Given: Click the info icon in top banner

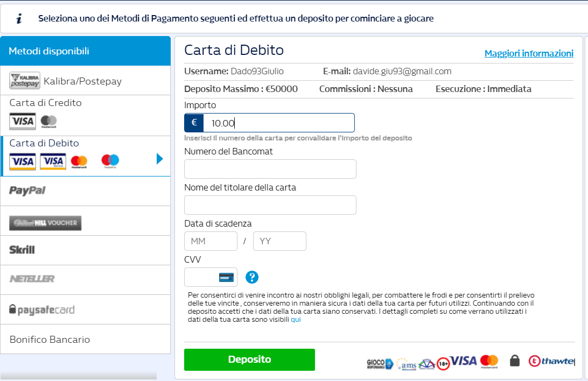Looking at the screenshot, I should [x=19, y=19].
